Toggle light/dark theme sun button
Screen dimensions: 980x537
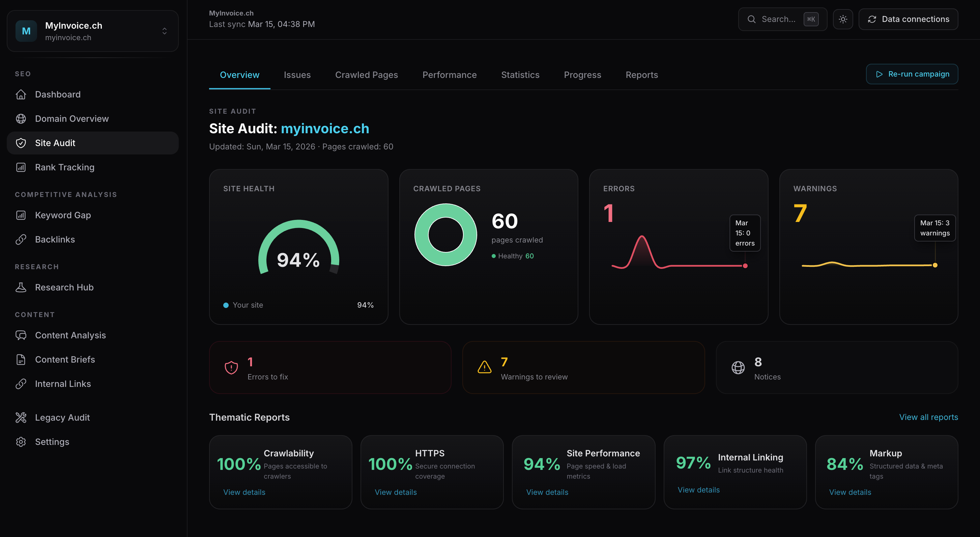tap(843, 19)
